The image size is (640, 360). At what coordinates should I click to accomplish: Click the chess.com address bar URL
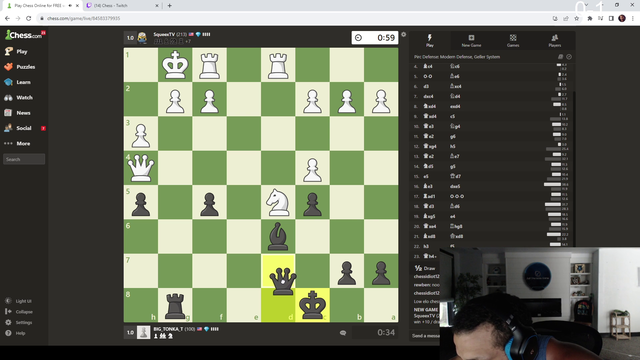[83, 18]
